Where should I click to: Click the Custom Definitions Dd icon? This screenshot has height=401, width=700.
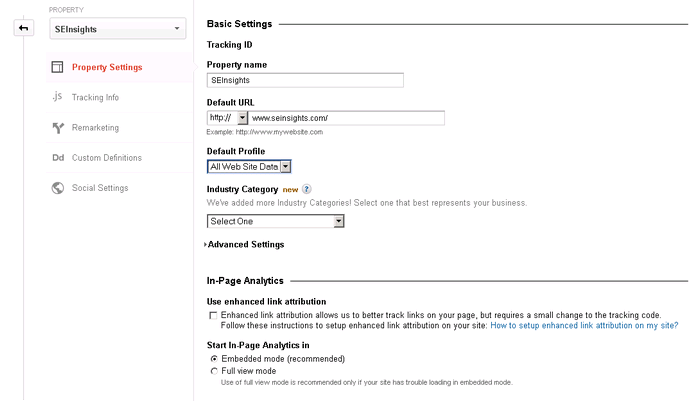57,158
